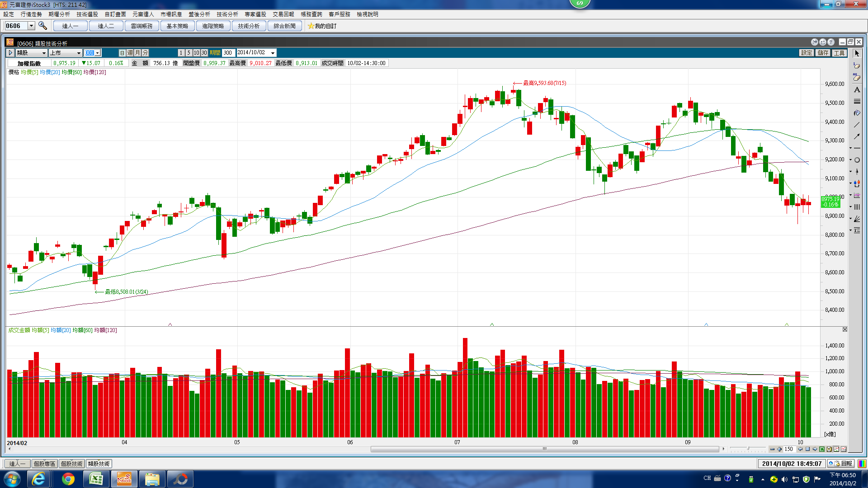Switch to the 個股技術 bottom tab
868x488 pixels.
(71, 464)
